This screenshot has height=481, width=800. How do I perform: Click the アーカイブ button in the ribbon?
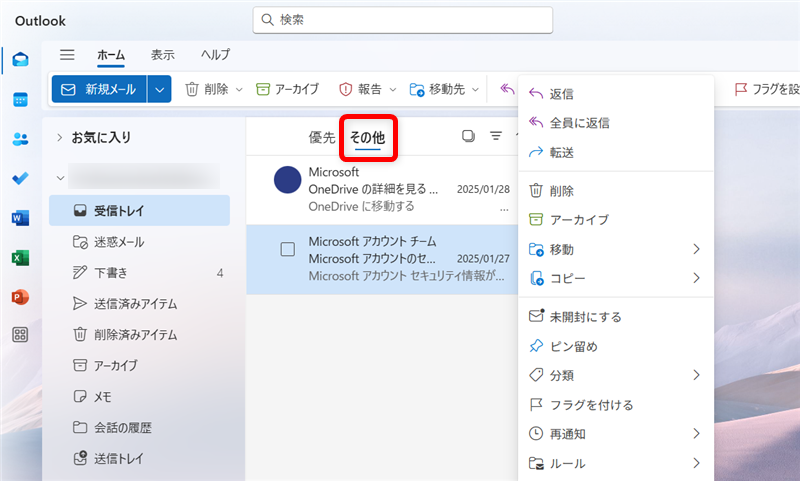pos(287,89)
